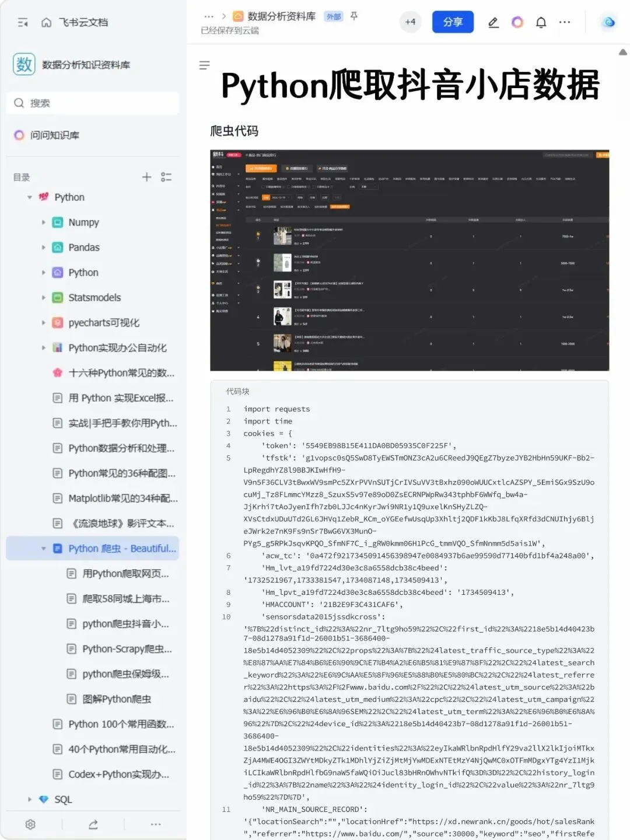Show +4 collaborators
This screenshot has height=840, width=630.
click(x=411, y=22)
